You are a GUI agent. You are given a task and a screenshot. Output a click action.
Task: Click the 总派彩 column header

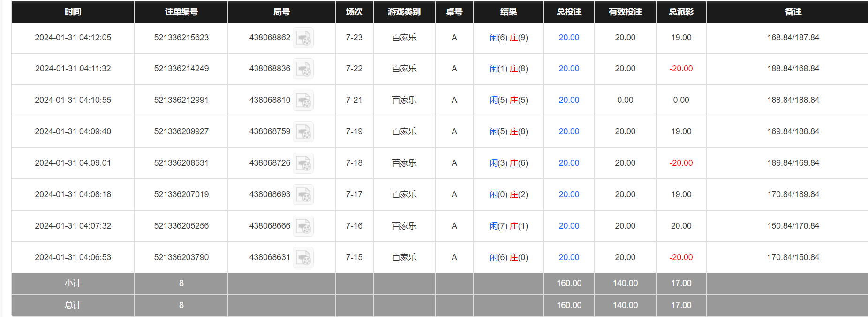pos(681,12)
